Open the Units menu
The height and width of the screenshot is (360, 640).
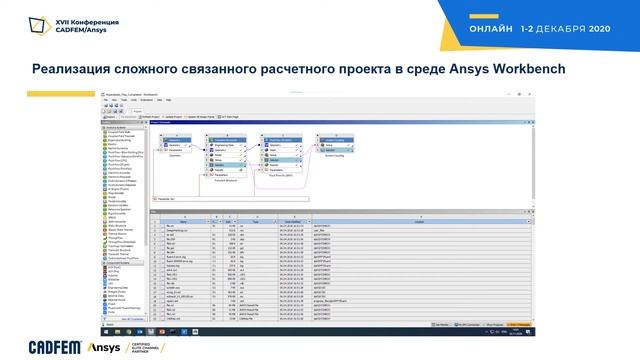[x=134, y=100]
